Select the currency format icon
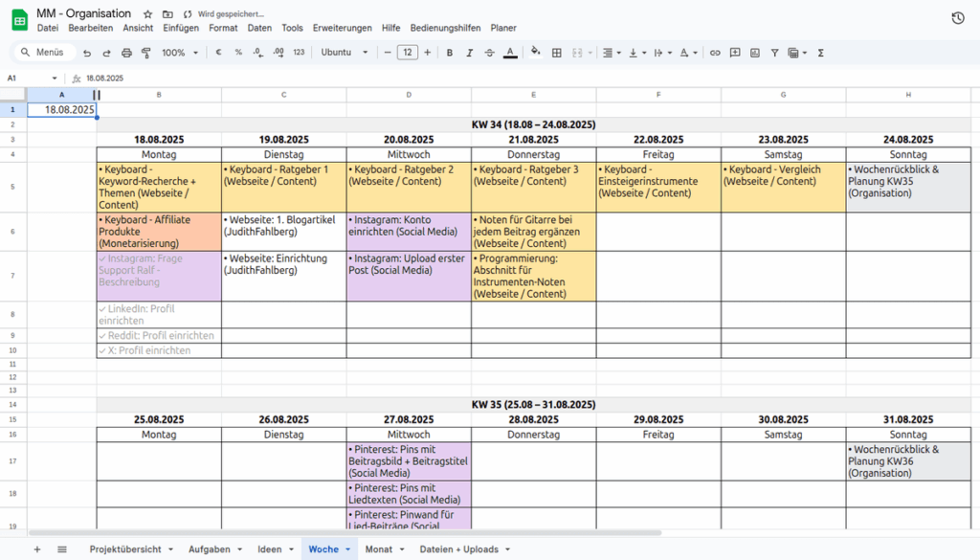Viewport: 980px width, 560px height. (x=218, y=53)
